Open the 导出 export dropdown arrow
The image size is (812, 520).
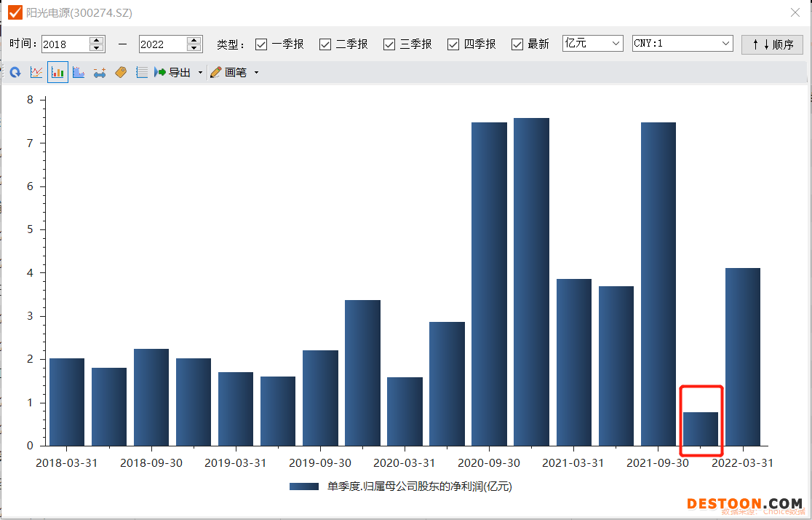pos(200,73)
